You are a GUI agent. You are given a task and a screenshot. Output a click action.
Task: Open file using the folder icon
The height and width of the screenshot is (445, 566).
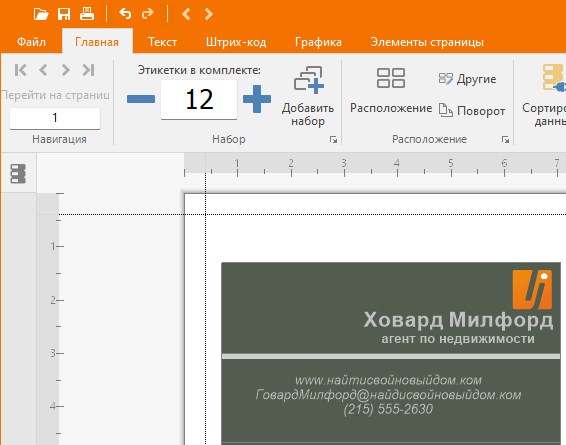41,14
